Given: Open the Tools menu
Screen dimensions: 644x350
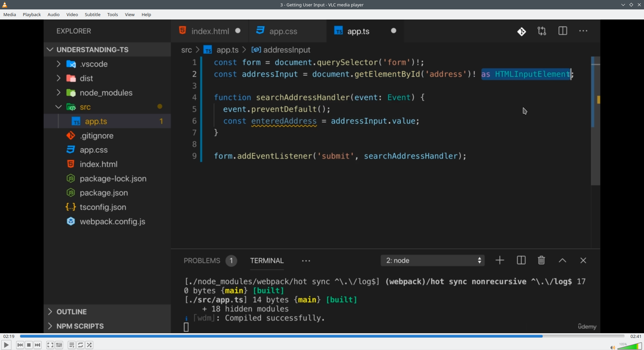Looking at the screenshot, I should 113,14.
